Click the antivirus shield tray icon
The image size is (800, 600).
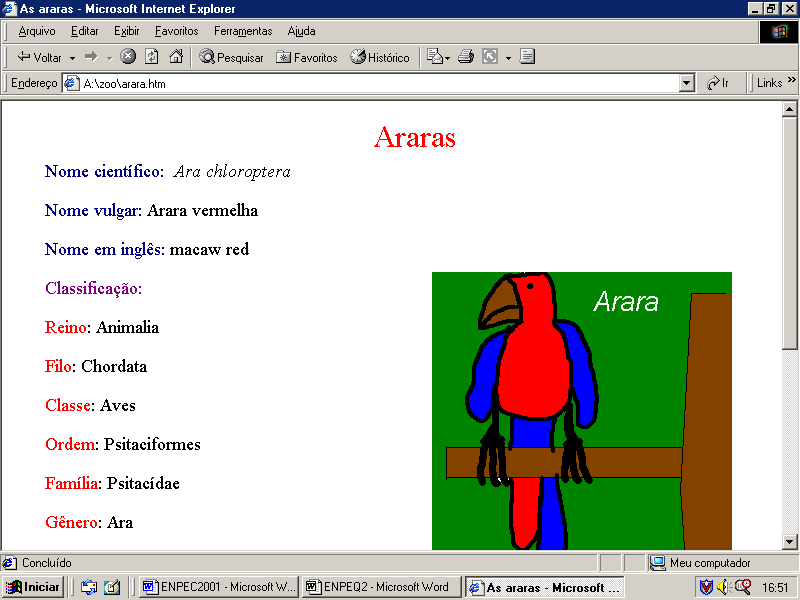click(x=706, y=587)
